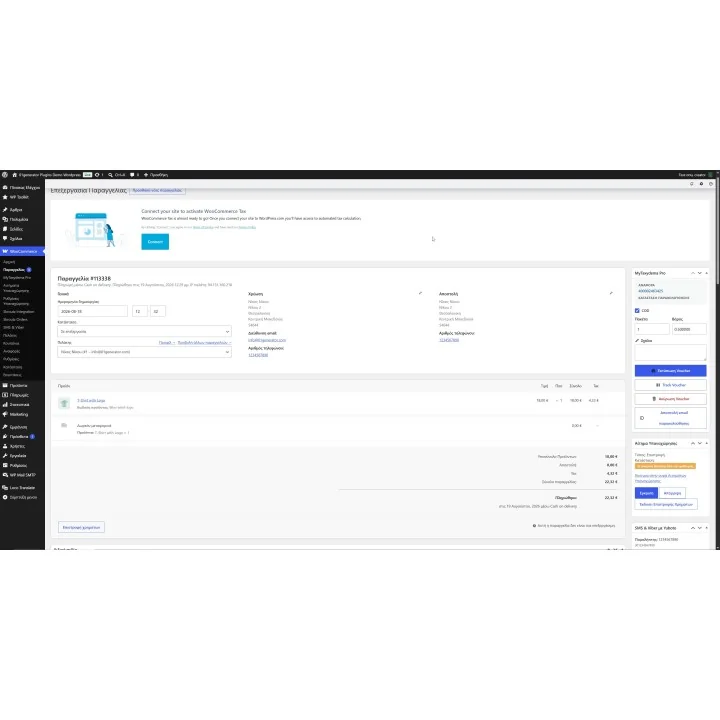Move the withdrawal request panel up
The height and width of the screenshot is (720, 720).
[x=693, y=443]
